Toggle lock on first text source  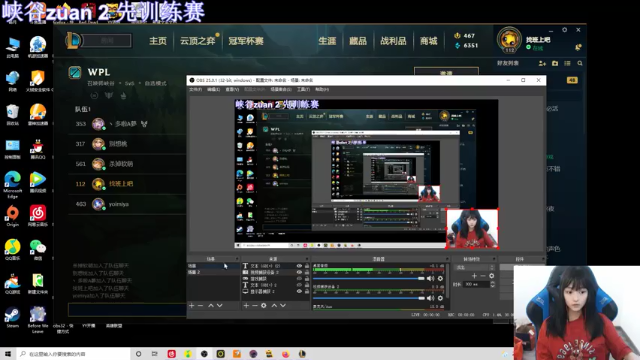point(307,266)
